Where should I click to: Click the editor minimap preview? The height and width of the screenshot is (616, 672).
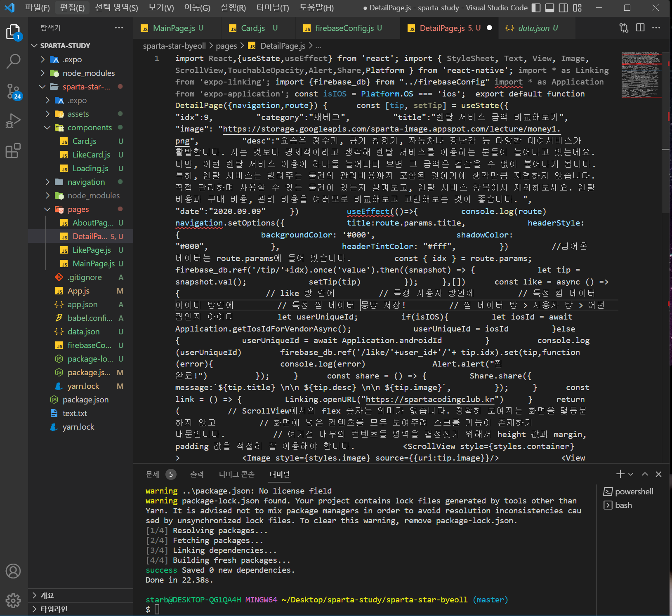click(641, 75)
